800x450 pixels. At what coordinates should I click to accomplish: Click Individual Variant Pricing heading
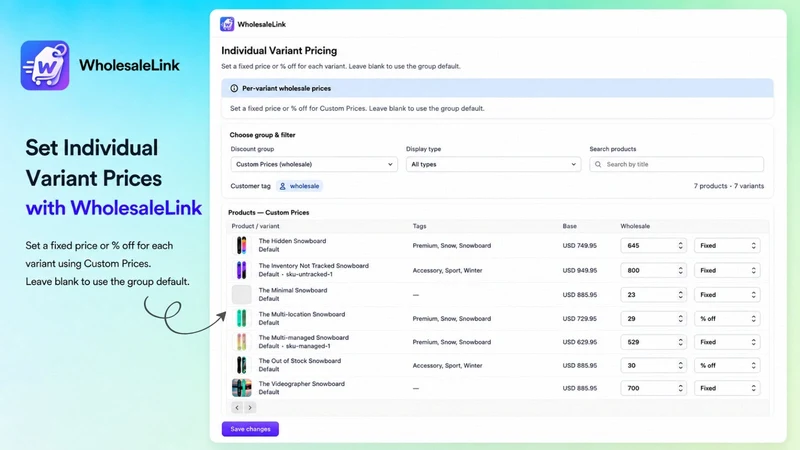pyautogui.click(x=279, y=51)
